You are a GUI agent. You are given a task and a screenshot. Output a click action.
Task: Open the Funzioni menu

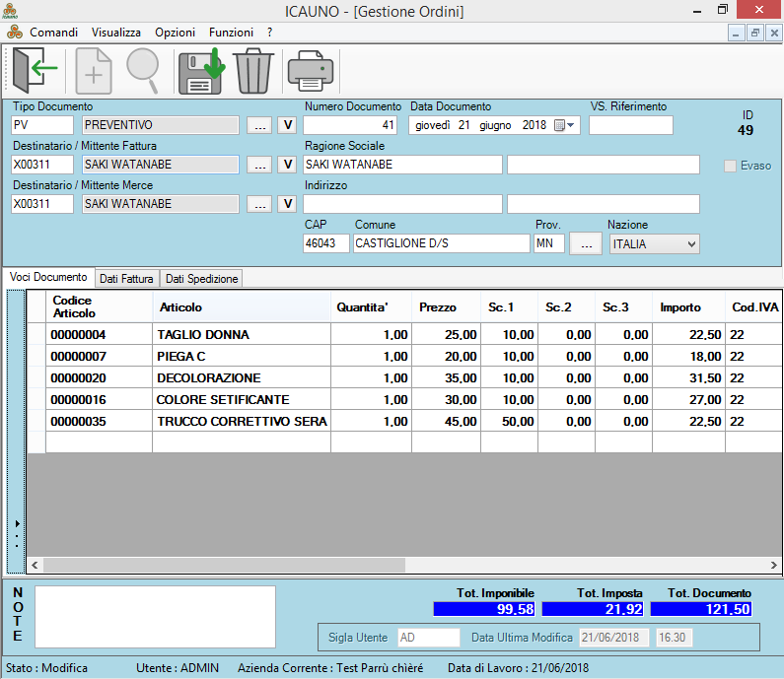pos(231,33)
